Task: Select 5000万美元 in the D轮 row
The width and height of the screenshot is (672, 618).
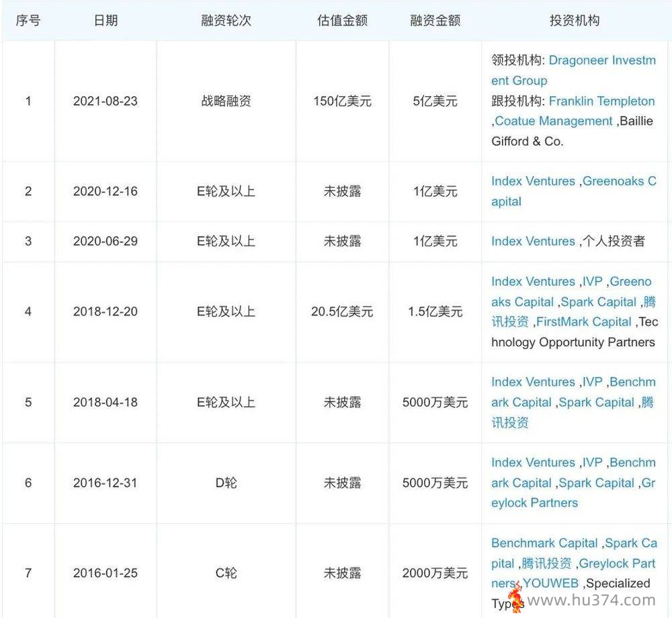Action: [x=435, y=483]
